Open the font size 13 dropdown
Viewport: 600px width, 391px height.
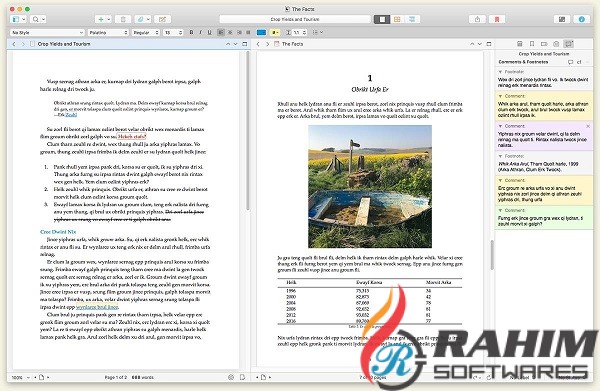click(173, 33)
